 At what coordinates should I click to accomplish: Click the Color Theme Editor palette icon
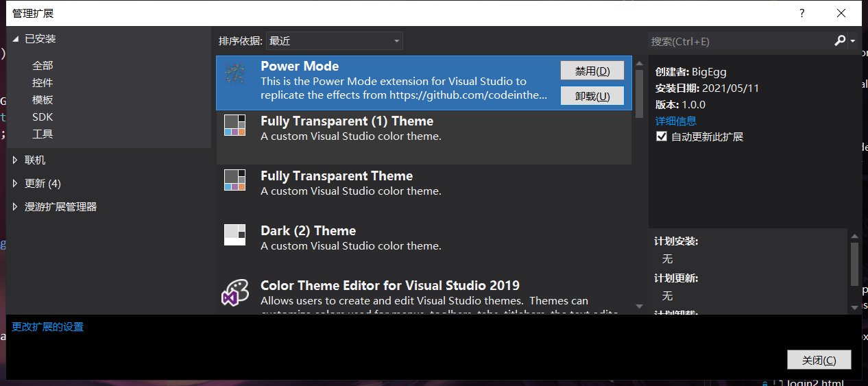[234, 292]
